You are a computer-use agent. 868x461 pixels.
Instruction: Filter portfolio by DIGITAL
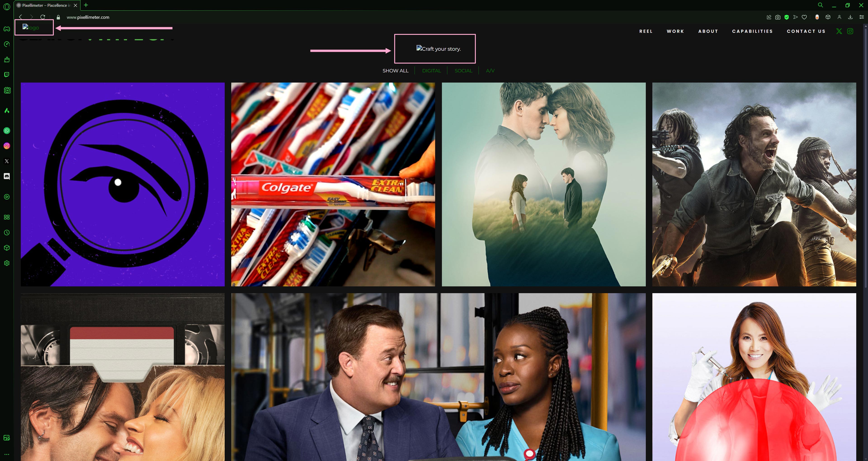[431, 71]
